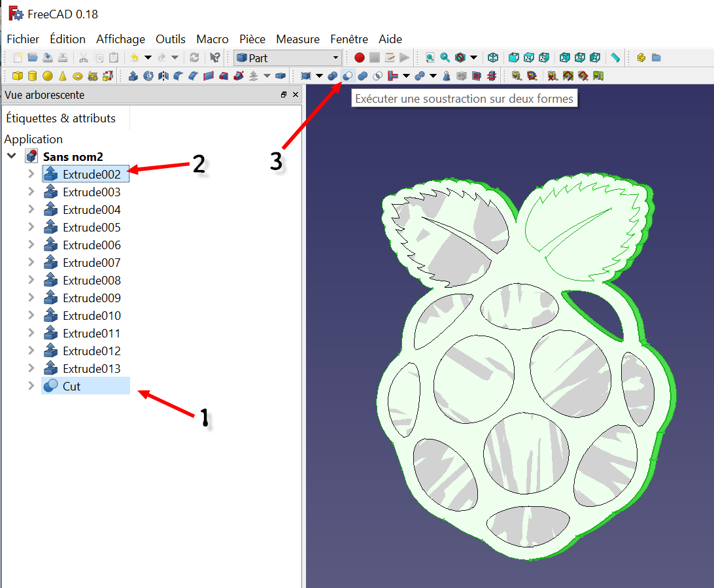Open the Part workbench selector dropdown
The image size is (714, 588).
coord(288,58)
